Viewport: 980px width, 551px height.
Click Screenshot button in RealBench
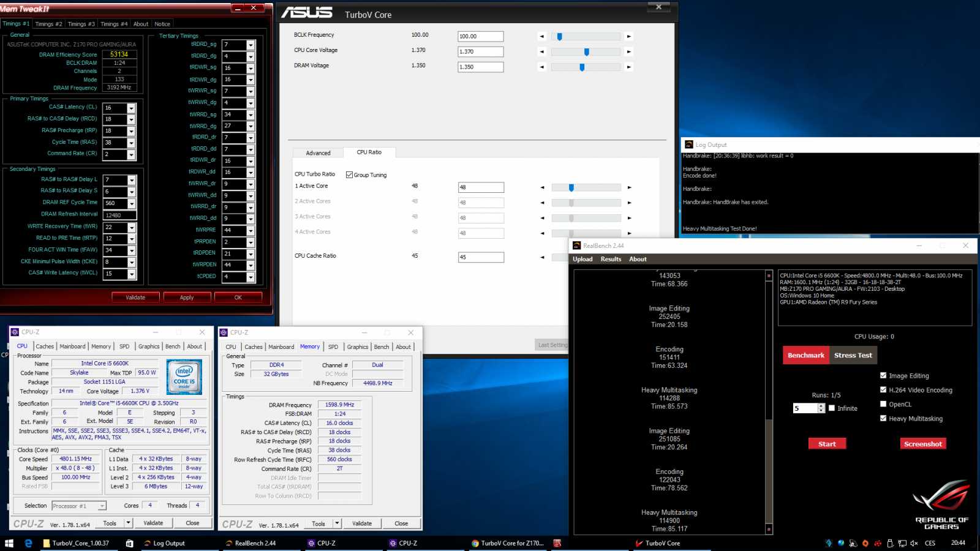pyautogui.click(x=922, y=444)
